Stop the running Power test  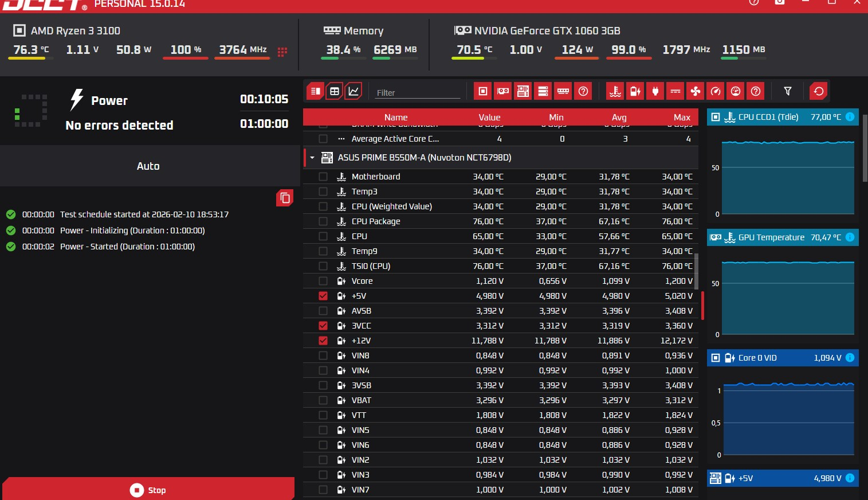(x=148, y=490)
